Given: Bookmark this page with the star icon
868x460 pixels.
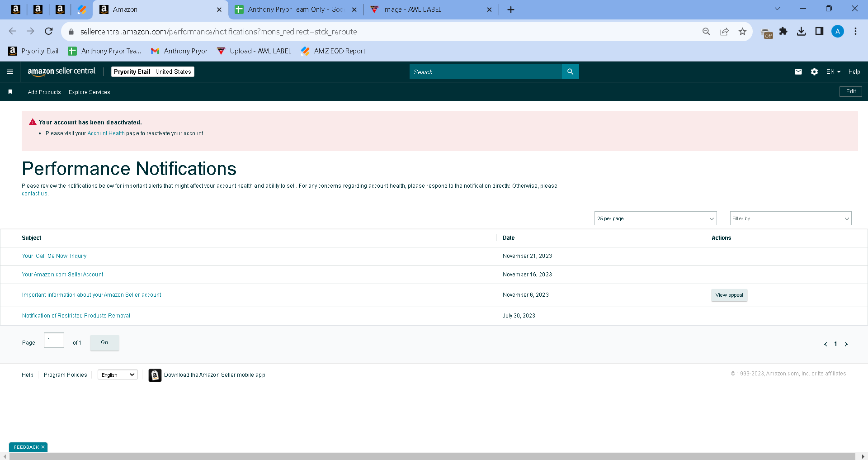Looking at the screenshot, I should point(742,32).
